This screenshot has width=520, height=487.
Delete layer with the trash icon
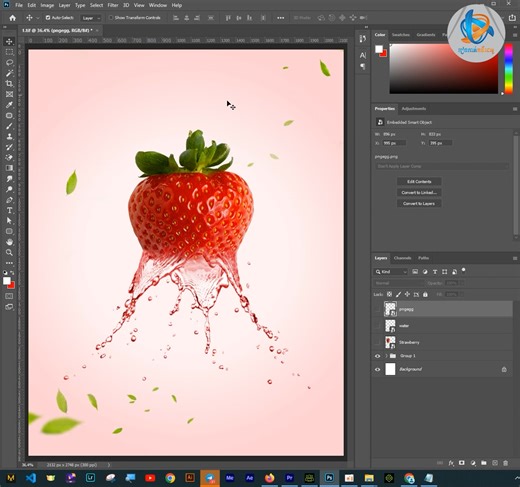[506, 463]
